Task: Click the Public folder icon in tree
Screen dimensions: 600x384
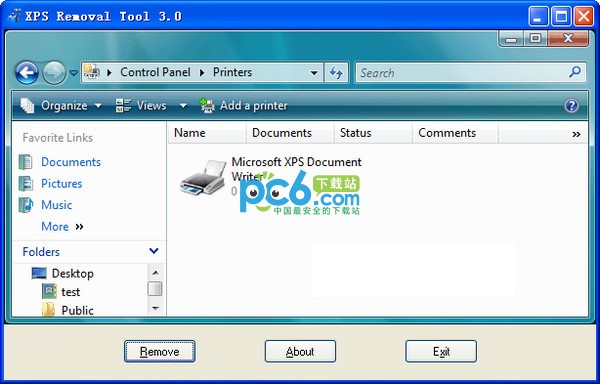Action: 48,309
